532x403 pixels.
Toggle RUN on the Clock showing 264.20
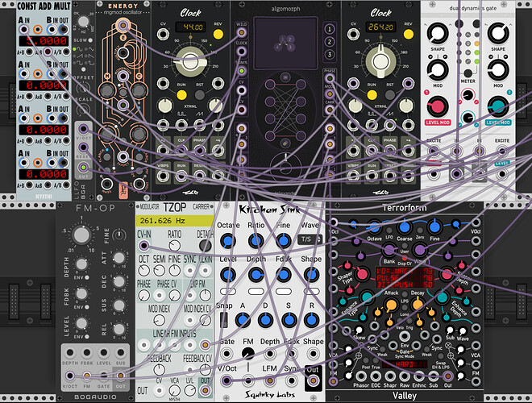[372, 94]
